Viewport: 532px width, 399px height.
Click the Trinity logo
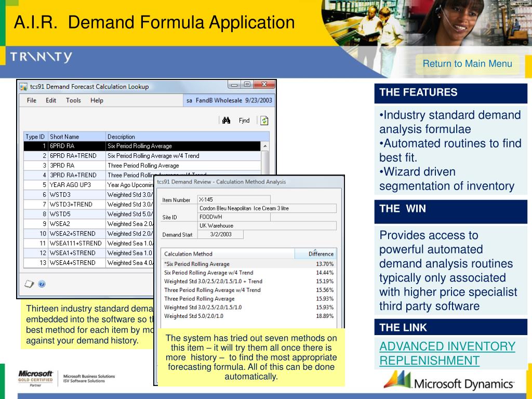41,57
